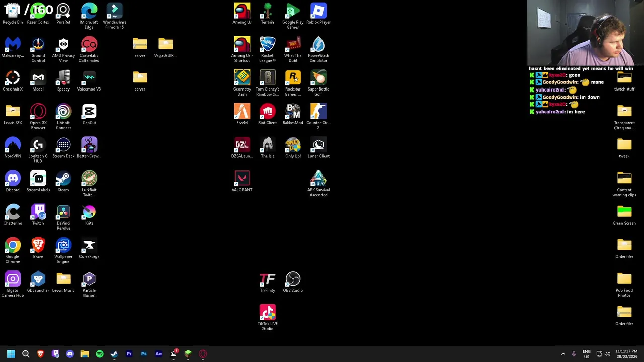Viewport: 644px width, 362px height.
Task: Launch Crosshair X from the desktop
Action: (x=13, y=81)
